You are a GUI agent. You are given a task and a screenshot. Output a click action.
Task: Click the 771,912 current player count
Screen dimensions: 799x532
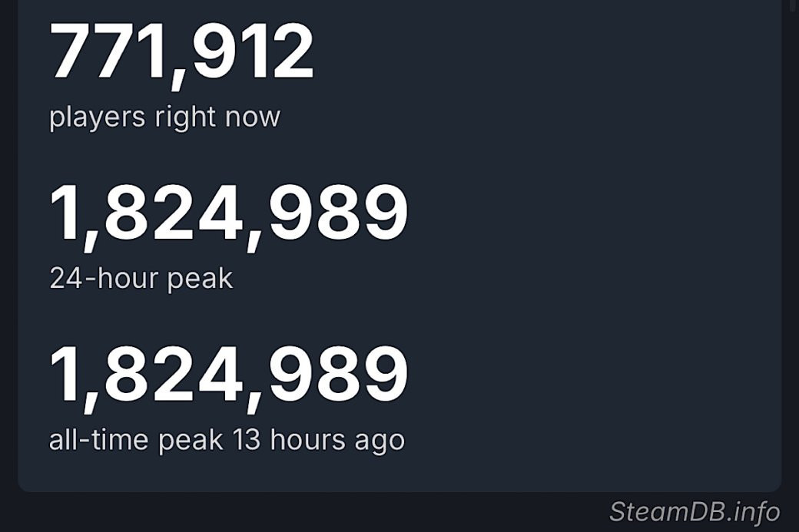(182, 52)
